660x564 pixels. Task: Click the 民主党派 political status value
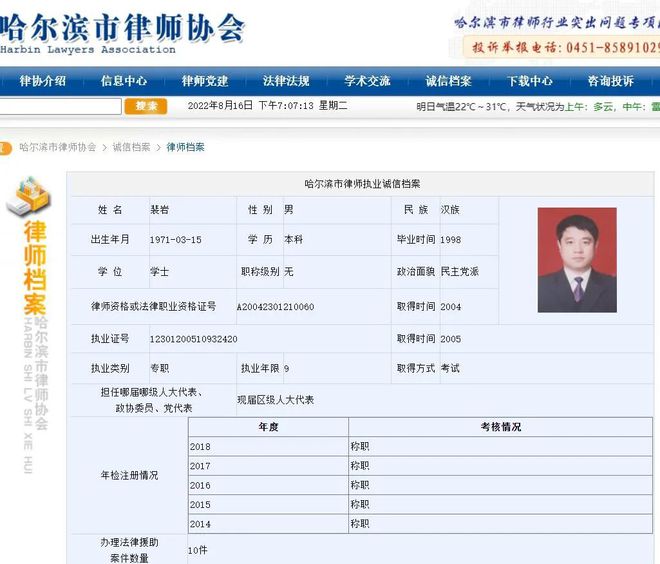point(460,271)
